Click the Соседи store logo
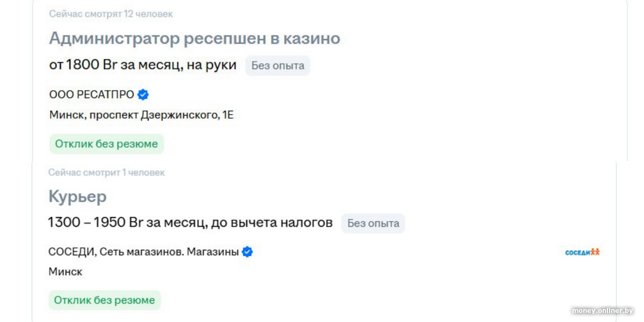The image size is (644, 322). [582, 252]
